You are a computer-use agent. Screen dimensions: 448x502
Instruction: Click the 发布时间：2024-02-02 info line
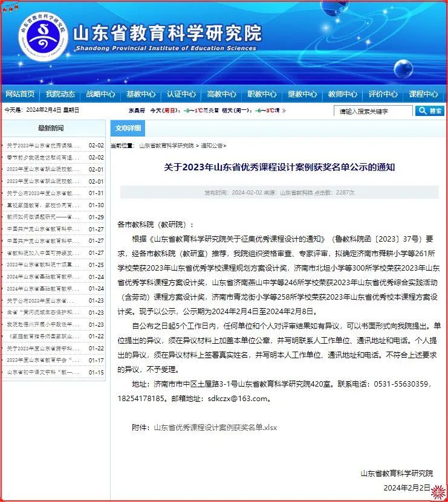click(x=279, y=193)
